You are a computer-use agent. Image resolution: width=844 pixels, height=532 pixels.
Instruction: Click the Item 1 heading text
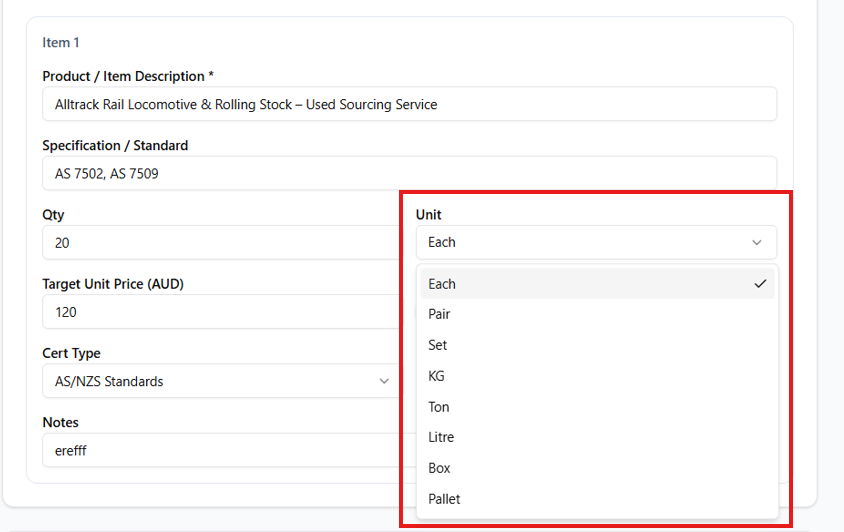[61, 43]
